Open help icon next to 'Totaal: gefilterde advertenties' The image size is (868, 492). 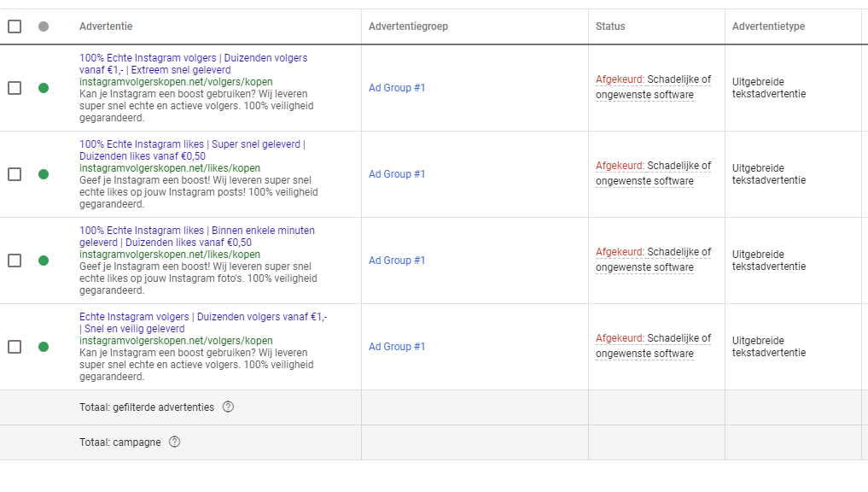[x=228, y=407]
